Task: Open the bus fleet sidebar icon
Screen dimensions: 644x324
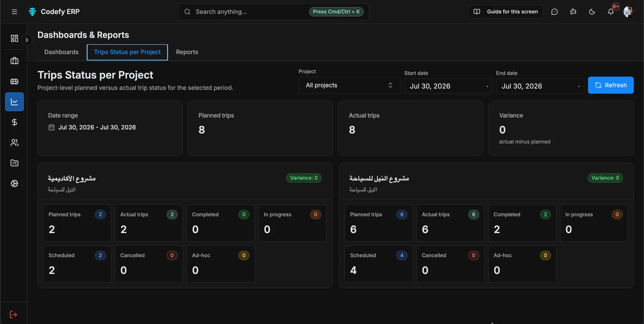Action: click(x=14, y=82)
